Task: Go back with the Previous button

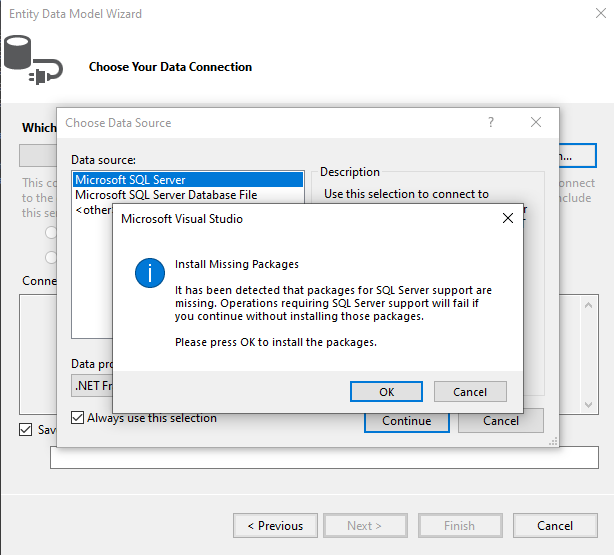Action: click(x=275, y=526)
